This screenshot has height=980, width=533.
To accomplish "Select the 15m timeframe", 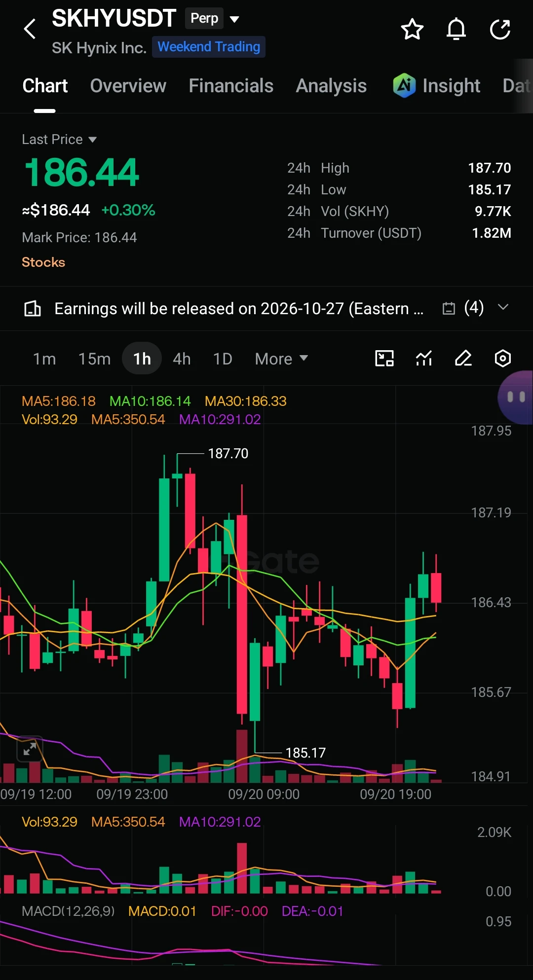I will pyautogui.click(x=94, y=359).
